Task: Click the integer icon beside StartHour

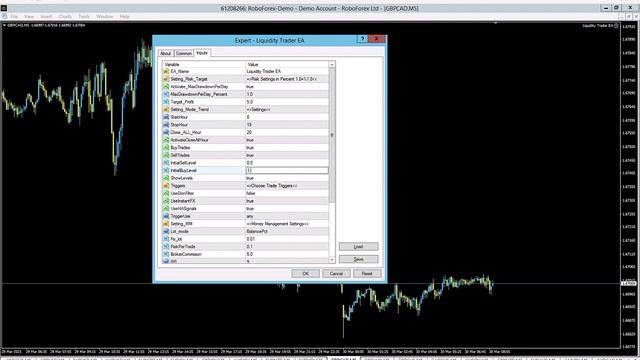Action: coord(166,117)
